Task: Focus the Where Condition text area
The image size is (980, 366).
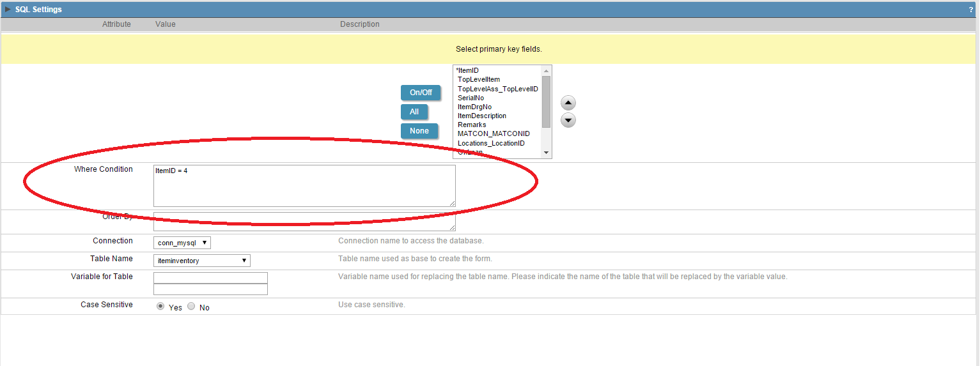Action: coord(304,186)
